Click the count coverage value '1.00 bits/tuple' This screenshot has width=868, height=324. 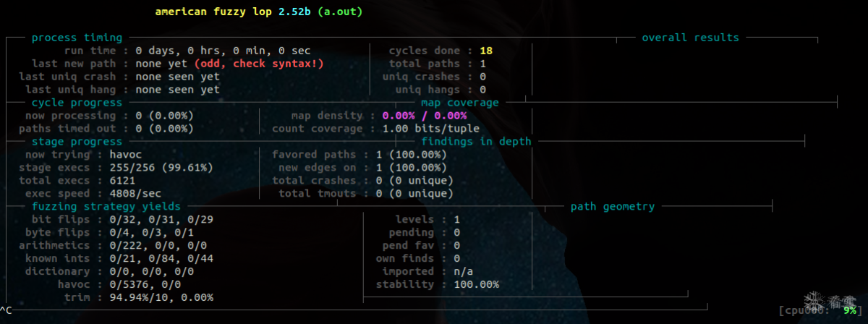pos(430,129)
